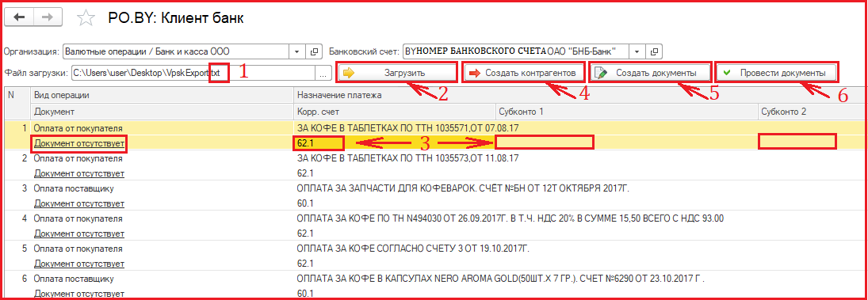Select the 62.1 корр. счет cell in row 1
This screenshot has height=300, width=868.
point(319,143)
